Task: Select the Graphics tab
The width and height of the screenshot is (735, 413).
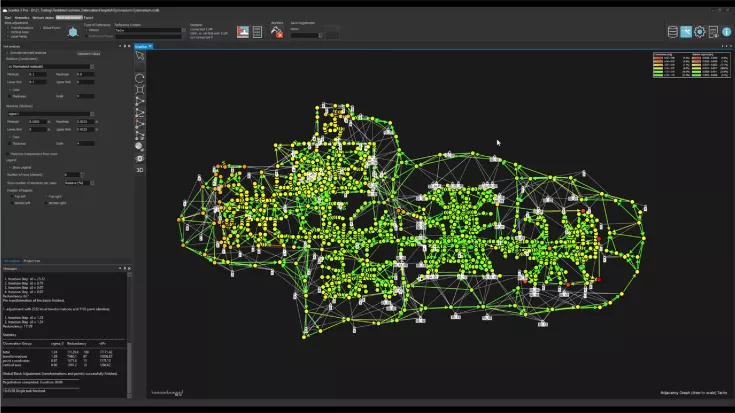Action: tap(141, 46)
